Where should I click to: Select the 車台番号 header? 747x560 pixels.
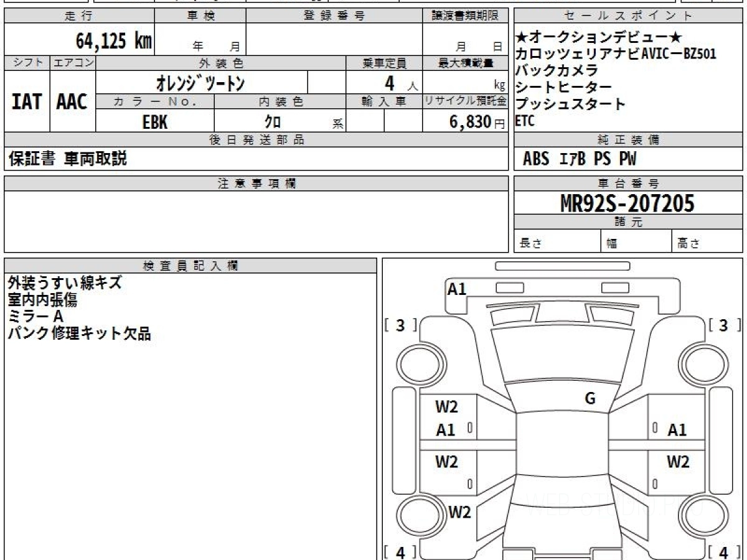coord(629,184)
